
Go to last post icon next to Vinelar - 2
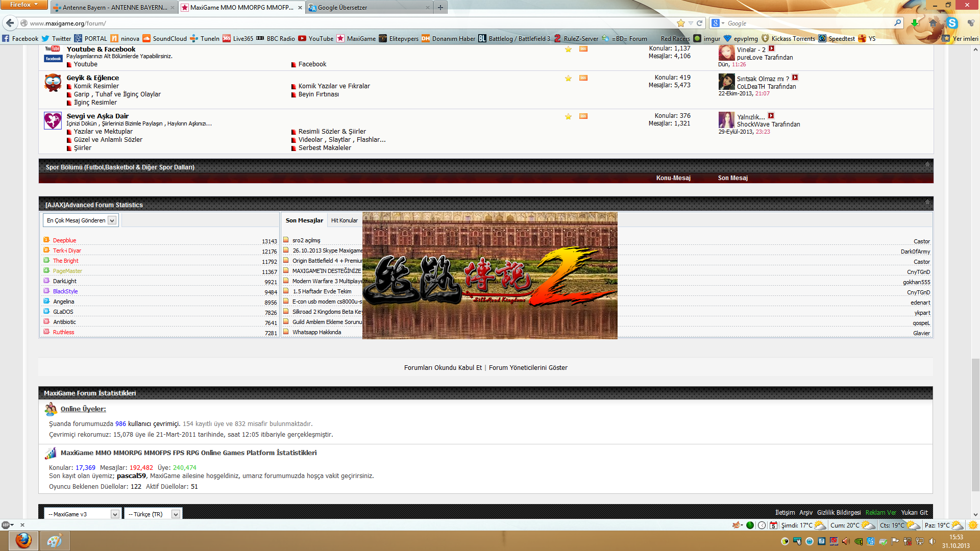pyautogui.click(x=772, y=48)
